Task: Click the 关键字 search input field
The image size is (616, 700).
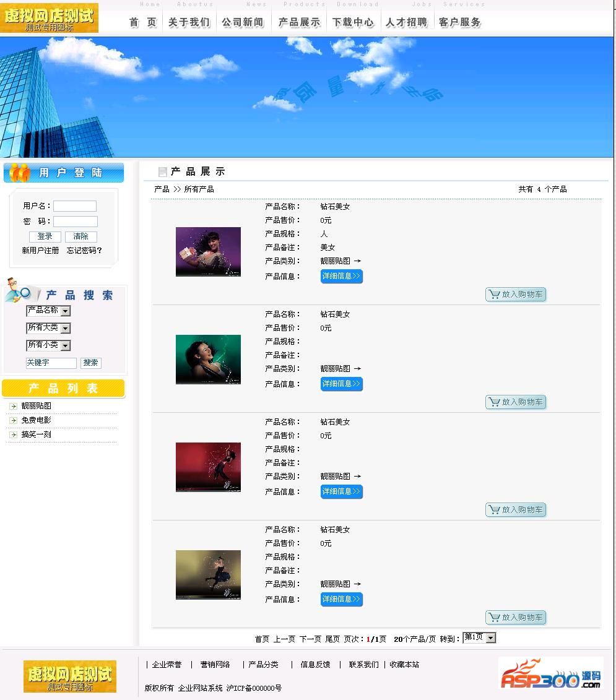Action: coord(51,363)
